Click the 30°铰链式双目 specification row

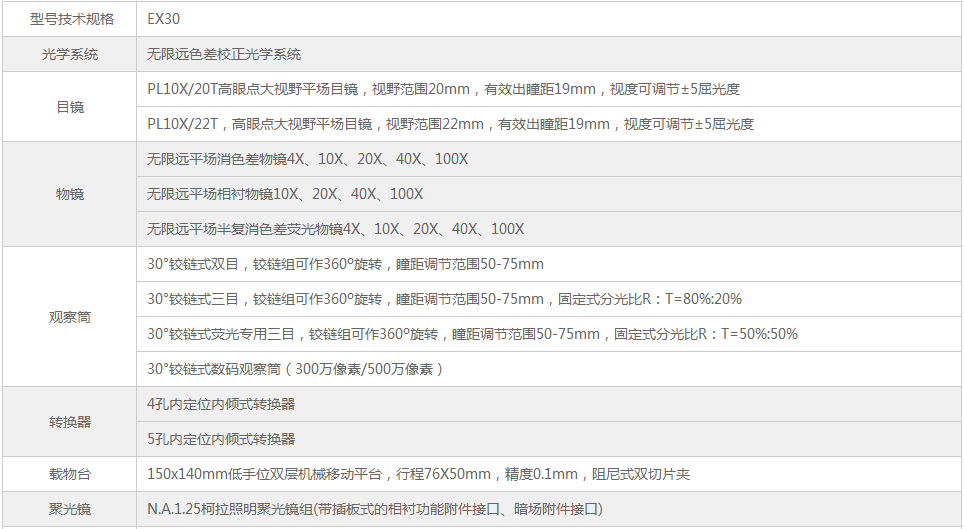pyautogui.click(x=345, y=264)
